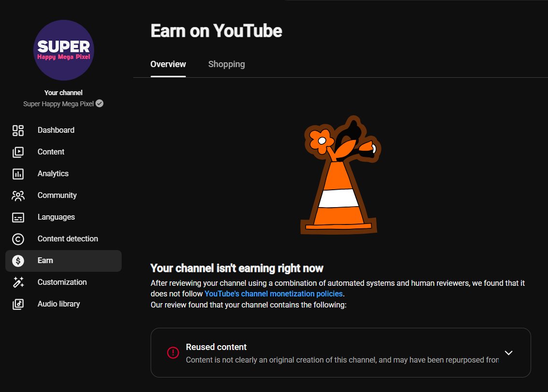Click the Content detection copyright icon

(18, 239)
